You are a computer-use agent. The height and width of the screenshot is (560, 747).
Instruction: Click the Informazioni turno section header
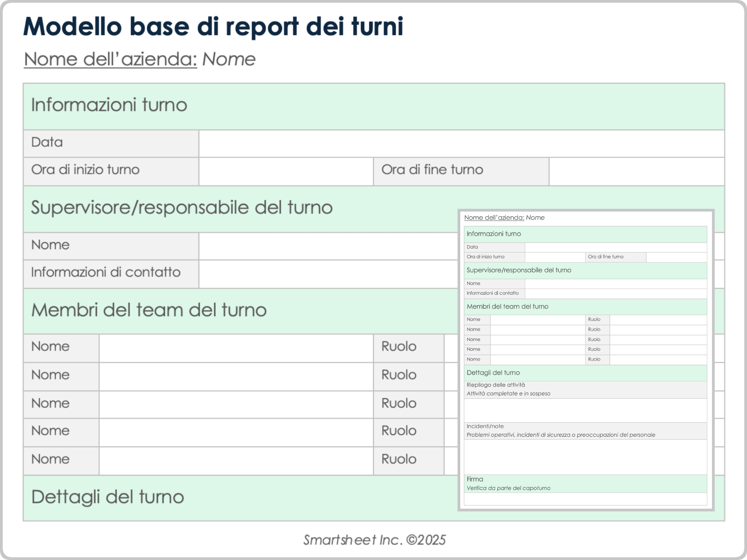pos(109,104)
